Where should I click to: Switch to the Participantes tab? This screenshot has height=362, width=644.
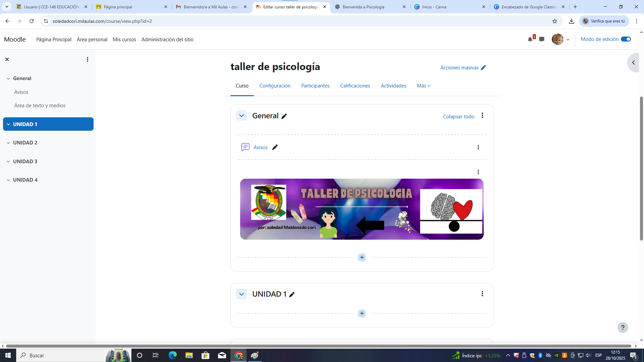tap(315, 86)
